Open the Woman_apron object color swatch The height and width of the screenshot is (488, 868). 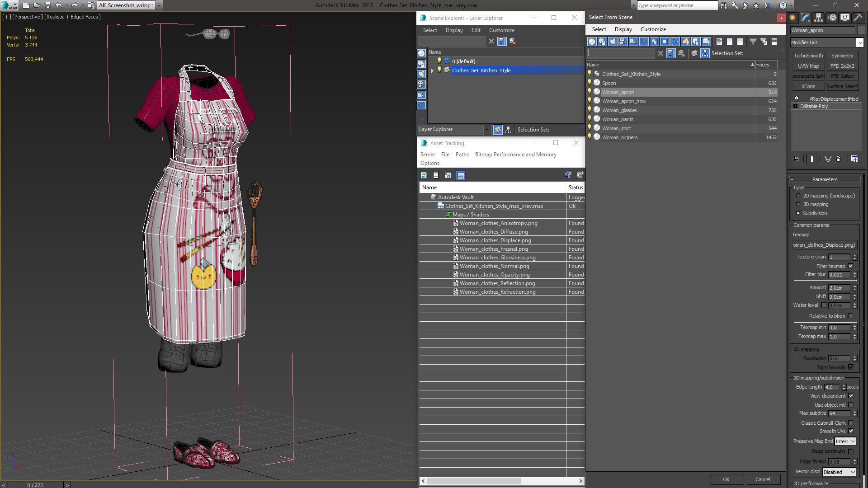(861, 30)
